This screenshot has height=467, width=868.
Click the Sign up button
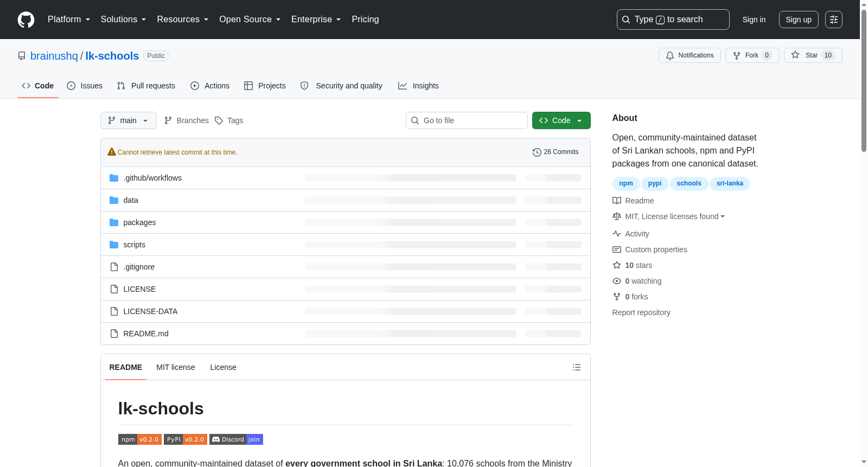pos(799,20)
